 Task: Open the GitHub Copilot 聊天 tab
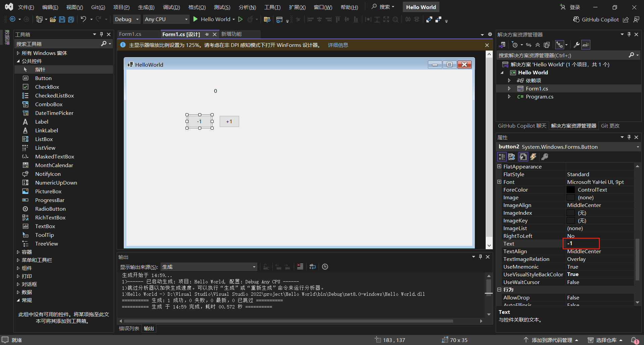[x=522, y=126]
